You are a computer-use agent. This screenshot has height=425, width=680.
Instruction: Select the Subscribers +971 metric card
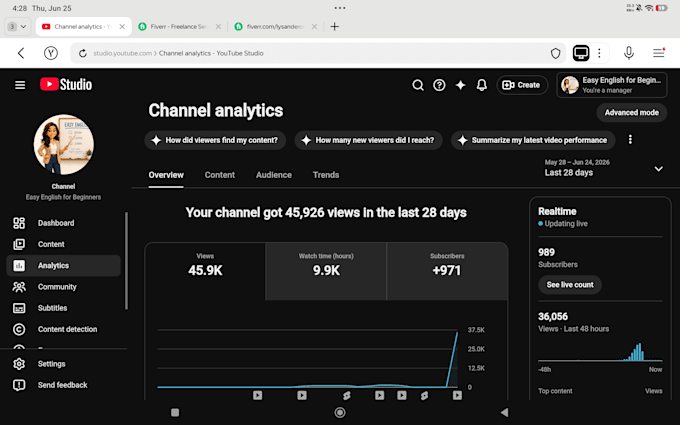(x=447, y=271)
